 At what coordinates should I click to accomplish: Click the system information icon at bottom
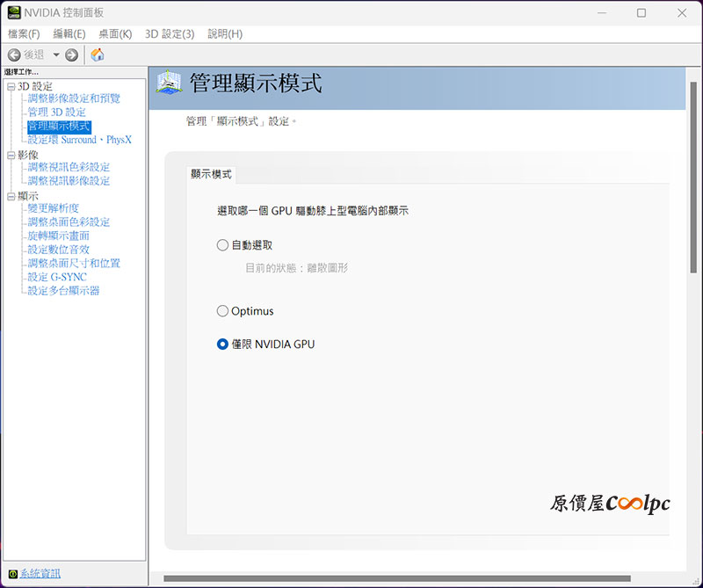(12, 574)
